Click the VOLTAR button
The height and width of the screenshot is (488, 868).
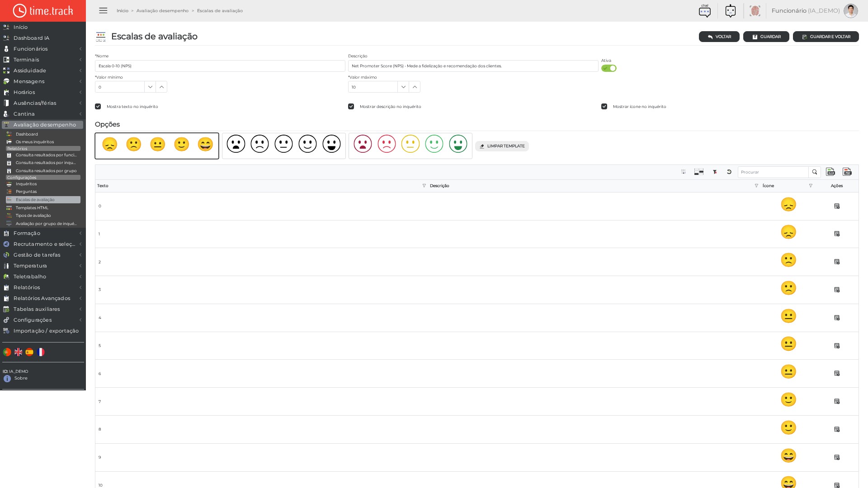(719, 37)
